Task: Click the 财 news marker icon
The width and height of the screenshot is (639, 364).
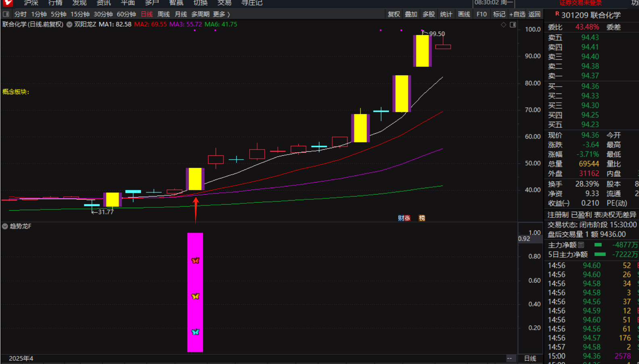Action: pos(401,218)
